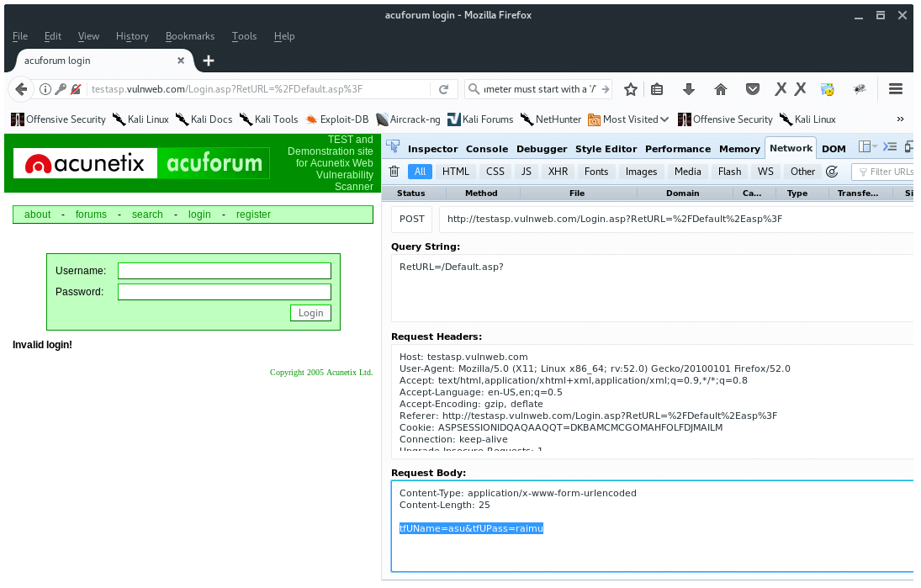
Task: Open the about link on acuforum
Action: [x=38, y=215]
